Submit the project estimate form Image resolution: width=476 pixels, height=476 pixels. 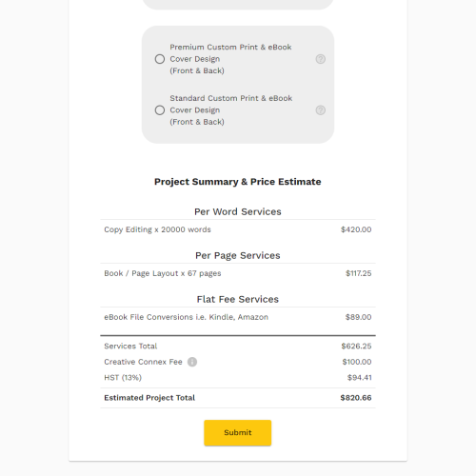pyautogui.click(x=238, y=433)
